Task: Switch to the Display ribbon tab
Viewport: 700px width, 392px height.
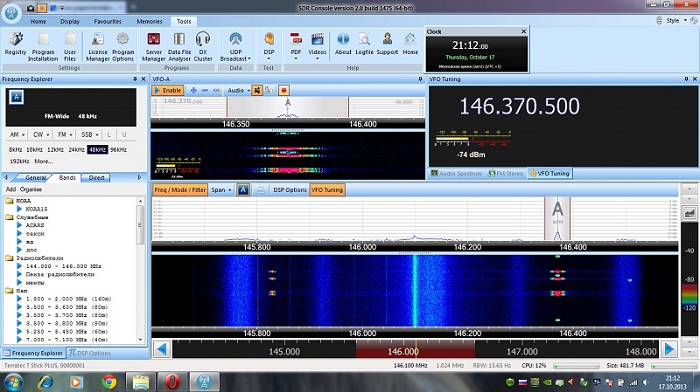Action: pos(70,21)
